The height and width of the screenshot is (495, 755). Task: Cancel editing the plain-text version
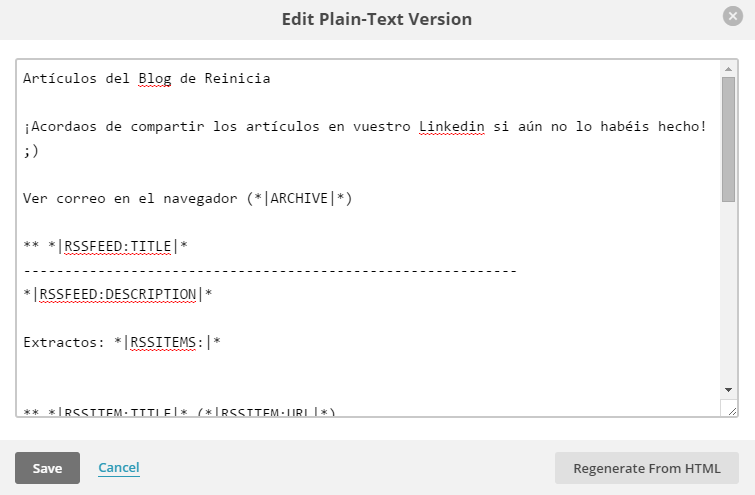[x=118, y=467]
